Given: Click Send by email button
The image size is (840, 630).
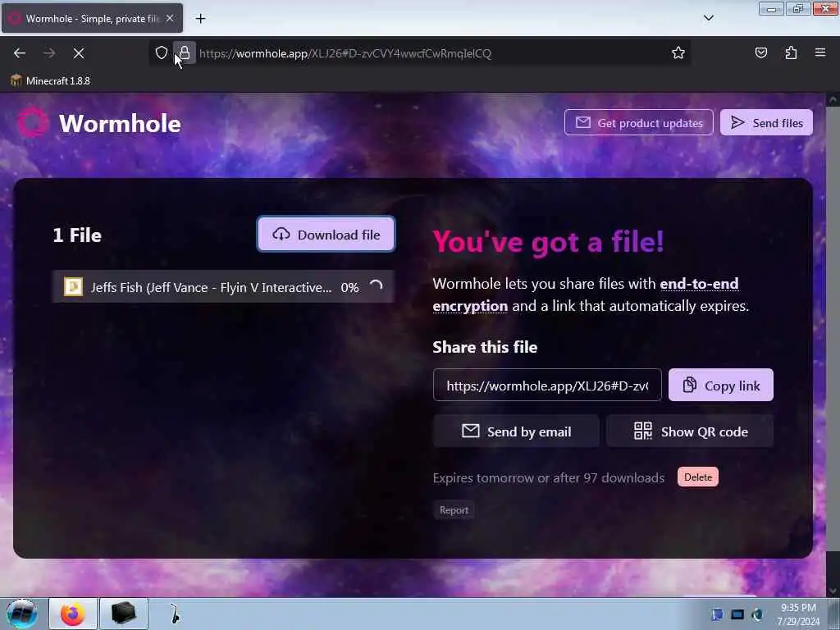Looking at the screenshot, I should pyautogui.click(x=516, y=431).
